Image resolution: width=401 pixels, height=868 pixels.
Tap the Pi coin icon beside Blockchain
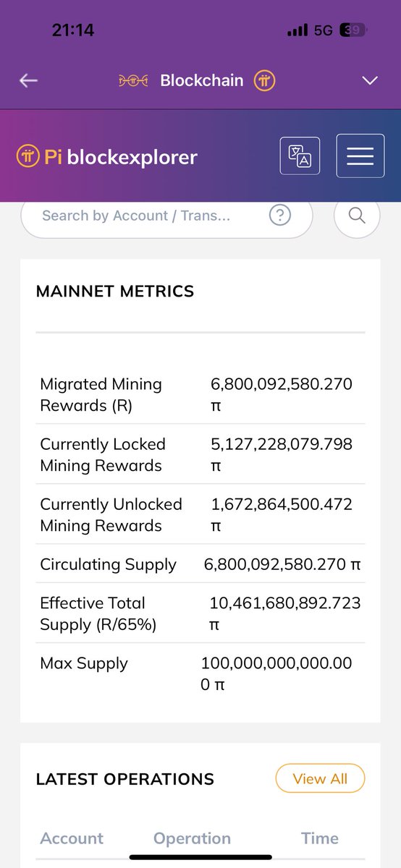coord(264,80)
